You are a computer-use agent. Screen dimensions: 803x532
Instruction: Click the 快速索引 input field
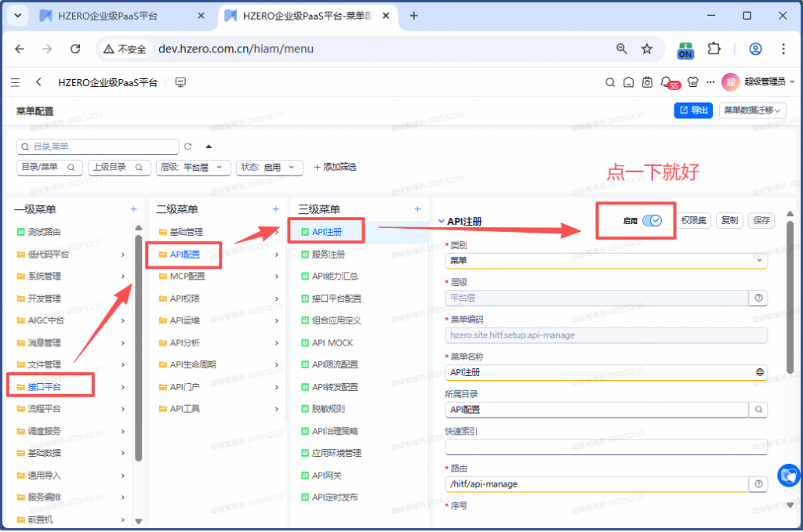click(x=605, y=447)
